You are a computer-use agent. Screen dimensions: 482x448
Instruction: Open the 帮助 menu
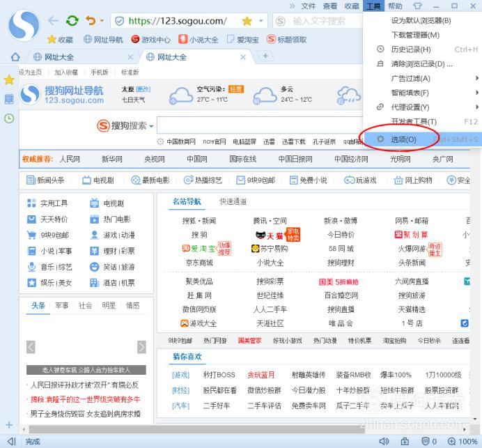[396, 6]
